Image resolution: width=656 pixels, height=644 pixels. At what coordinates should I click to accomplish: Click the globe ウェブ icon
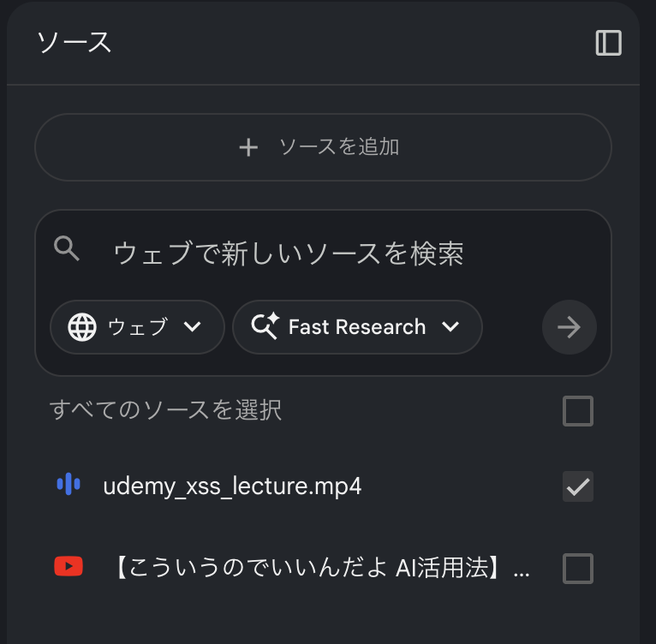[82, 327]
